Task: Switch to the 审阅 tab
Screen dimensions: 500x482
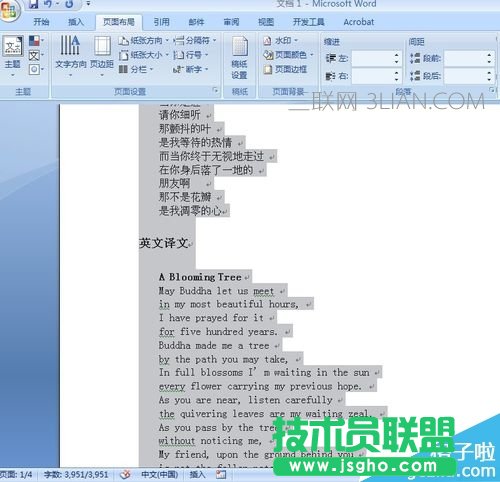Action: (231, 22)
